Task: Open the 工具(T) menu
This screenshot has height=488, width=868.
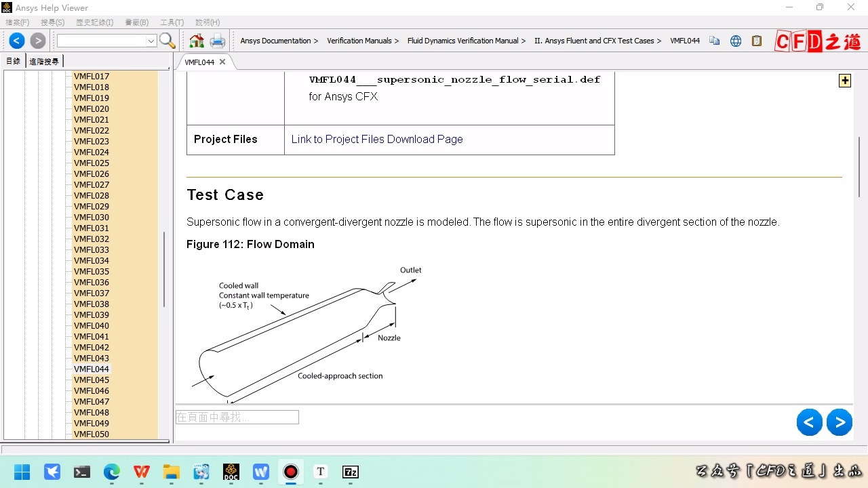Action: tap(172, 22)
